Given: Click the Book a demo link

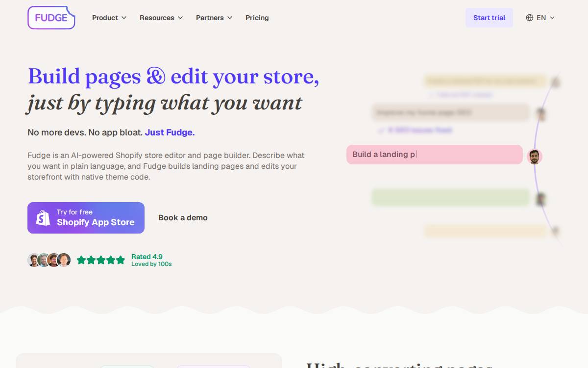Looking at the screenshot, I should 183,218.
